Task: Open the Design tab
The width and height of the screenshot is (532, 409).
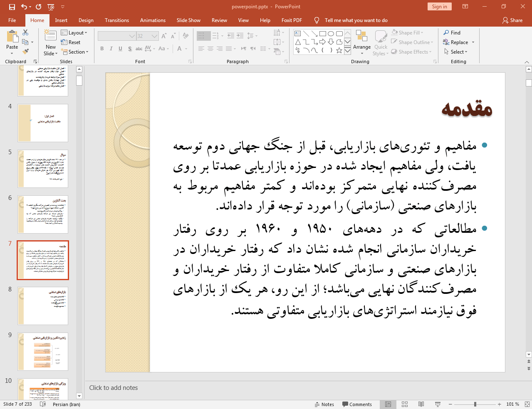Action: point(86,20)
